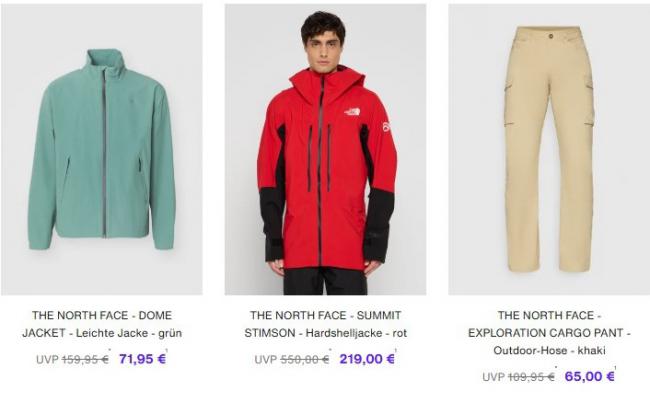Click the EXPLORATION CARGO PANT Outdoor-Hose title
This screenshot has height=403, width=650.
click(x=549, y=333)
